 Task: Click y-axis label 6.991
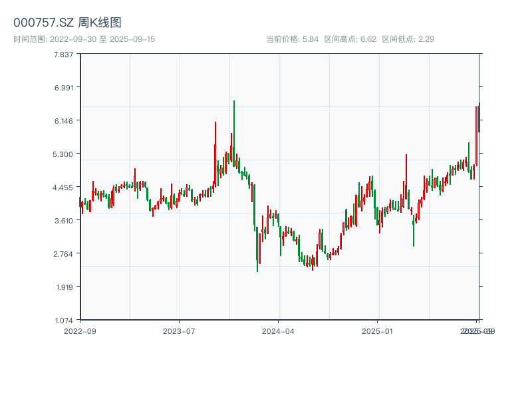[63, 88]
